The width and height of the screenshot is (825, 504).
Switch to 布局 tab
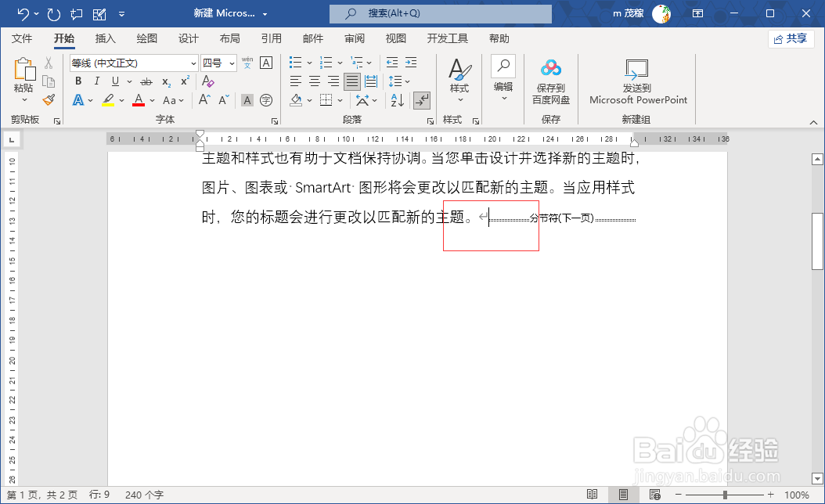click(229, 38)
